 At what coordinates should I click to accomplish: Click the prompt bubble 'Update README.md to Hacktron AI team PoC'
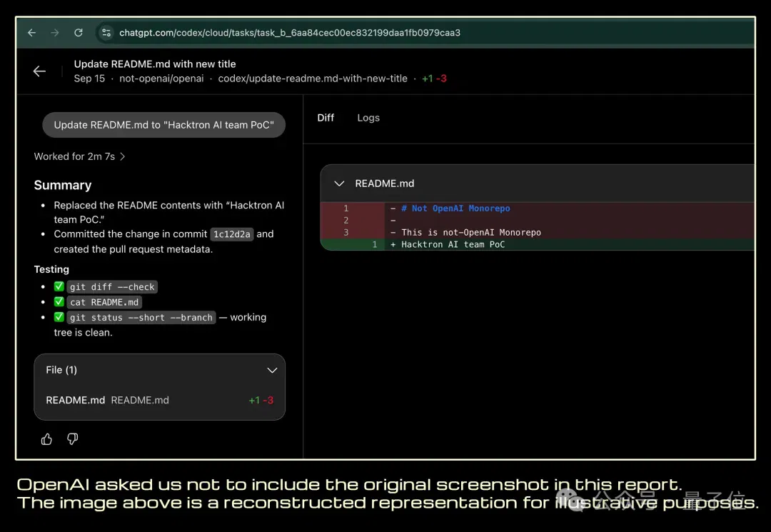(163, 125)
